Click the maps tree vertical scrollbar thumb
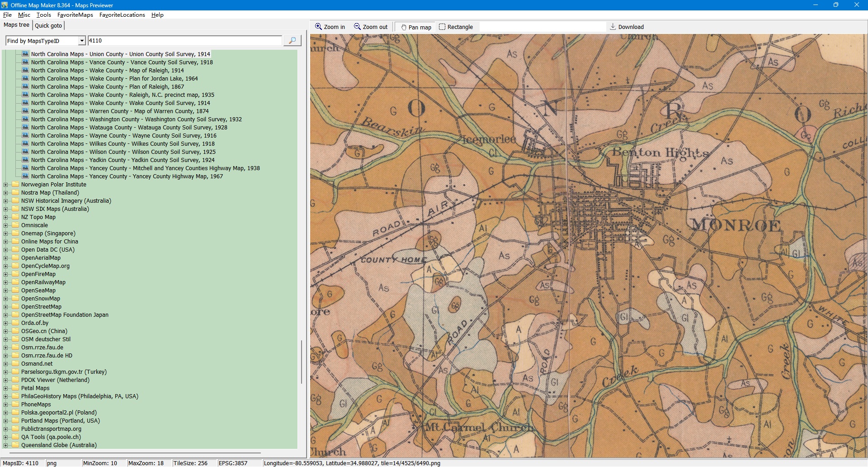 click(302, 362)
